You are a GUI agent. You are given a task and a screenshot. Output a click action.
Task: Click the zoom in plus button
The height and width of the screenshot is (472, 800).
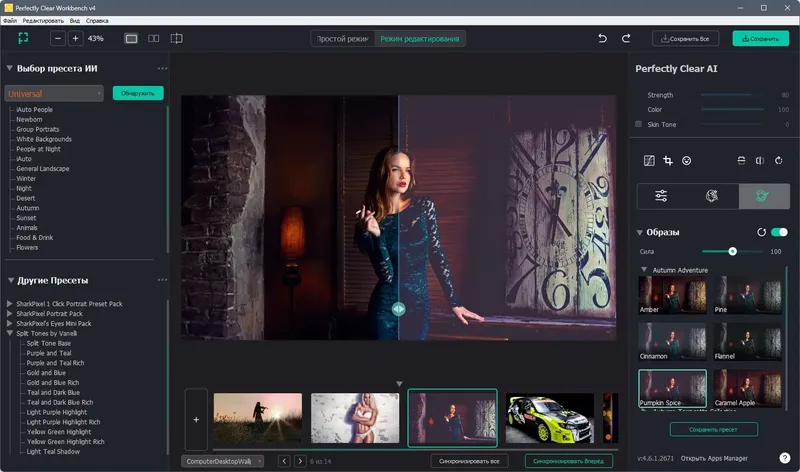coord(75,39)
